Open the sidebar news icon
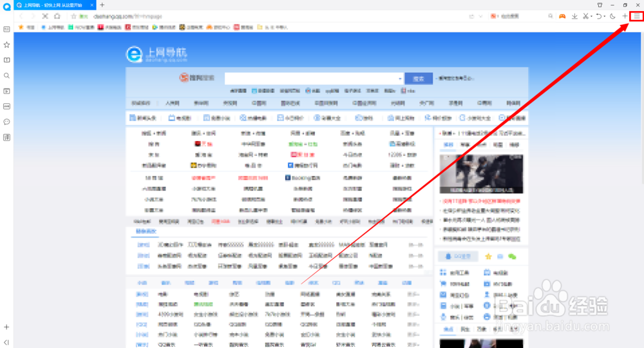Viewport: 644px width, 348px height. click(6, 29)
